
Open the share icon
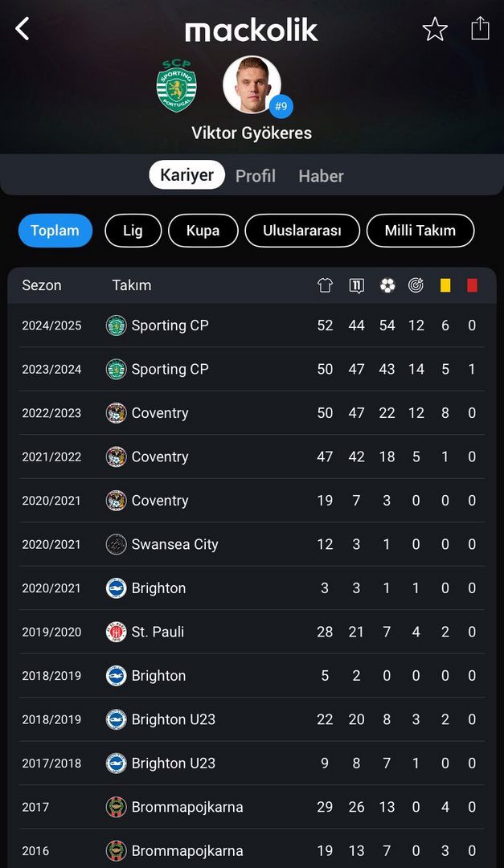pos(480,28)
